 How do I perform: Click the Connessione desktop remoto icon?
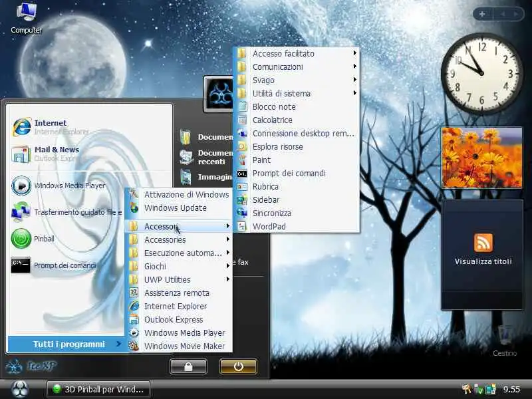(x=242, y=134)
